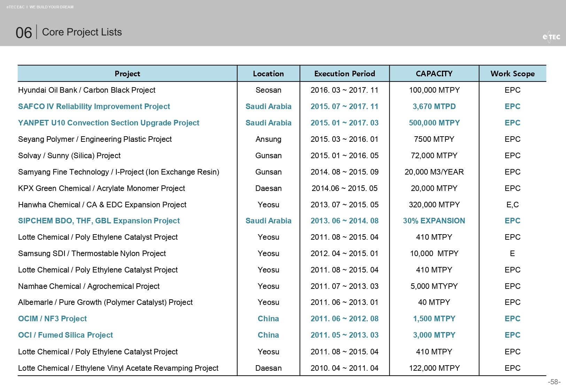Select 'Samsung SDI / Thermostable Nylon Project'
The height and width of the screenshot is (392, 566).
[92, 253]
